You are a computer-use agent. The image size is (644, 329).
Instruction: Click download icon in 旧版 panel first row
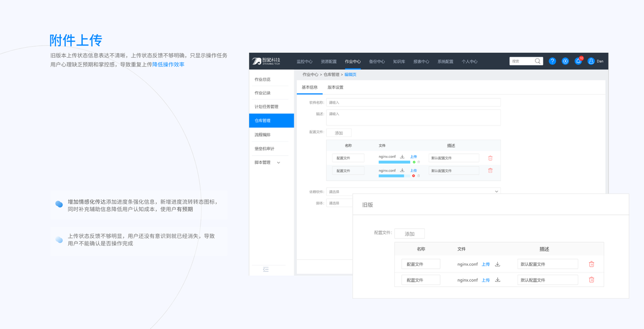pos(497,264)
